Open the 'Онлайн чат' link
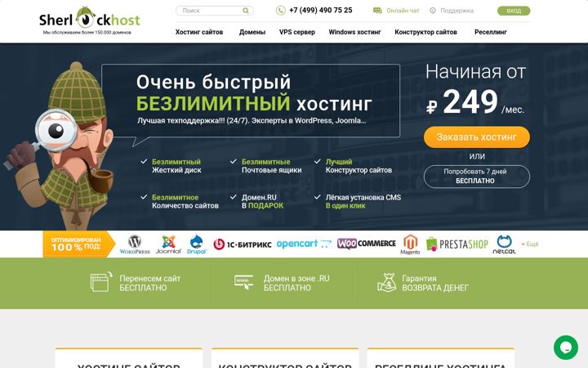The image size is (588, 368). coord(403,11)
